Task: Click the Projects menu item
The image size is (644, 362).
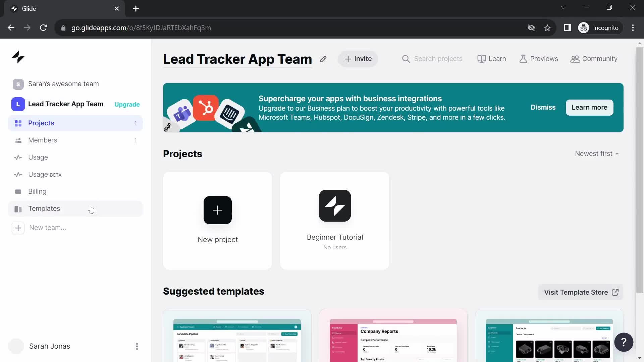Action: click(41, 123)
